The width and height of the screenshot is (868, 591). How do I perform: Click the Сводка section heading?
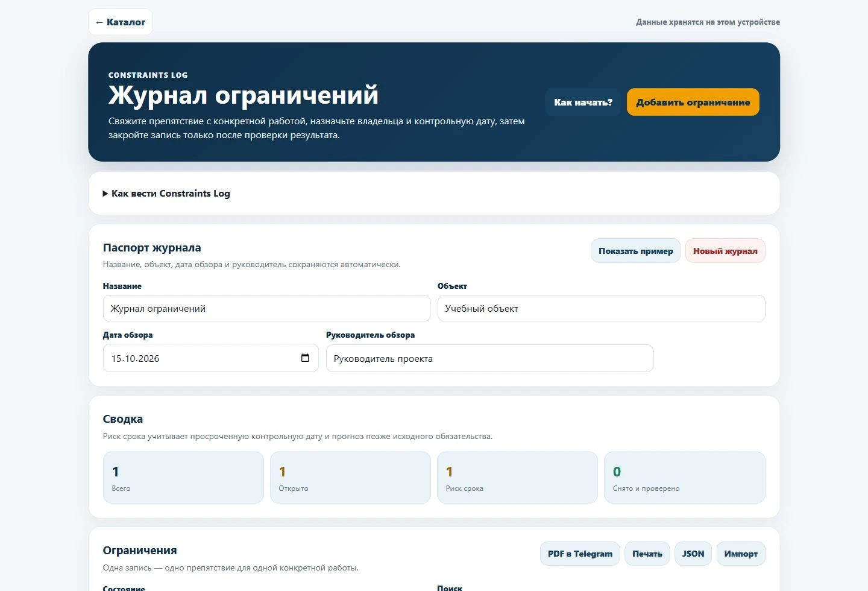coord(123,419)
